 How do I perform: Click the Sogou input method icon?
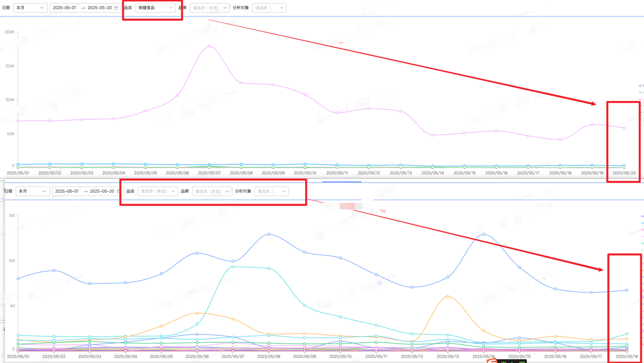492,361
